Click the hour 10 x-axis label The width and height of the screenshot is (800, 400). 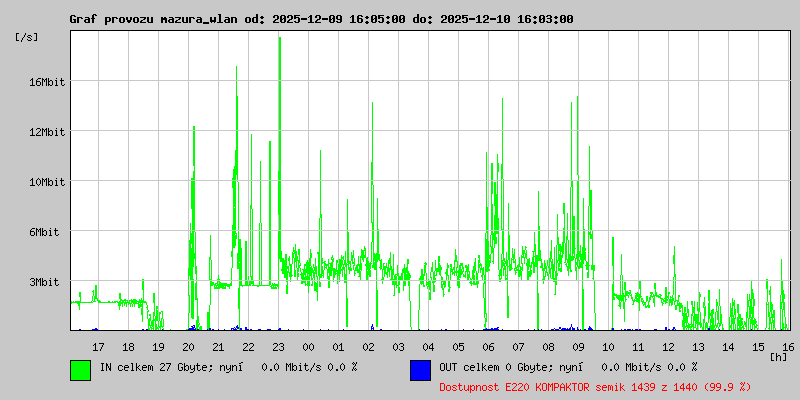(x=608, y=347)
